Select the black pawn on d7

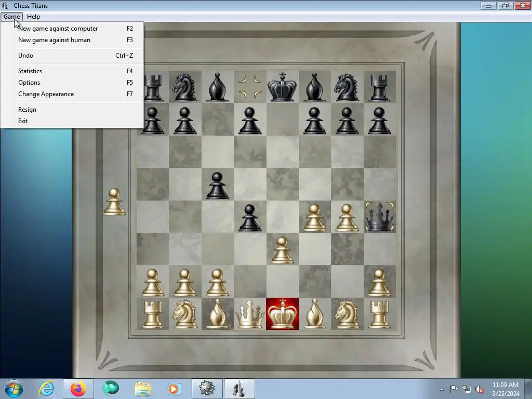[250, 121]
